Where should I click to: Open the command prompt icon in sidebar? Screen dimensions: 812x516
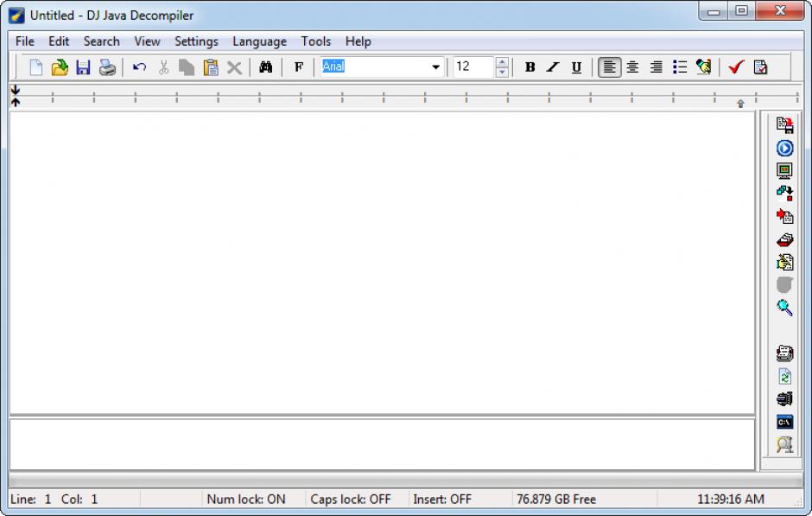click(784, 422)
